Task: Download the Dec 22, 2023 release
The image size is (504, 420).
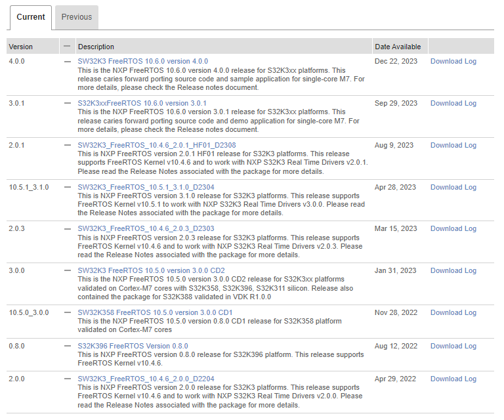Action: click(446, 62)
